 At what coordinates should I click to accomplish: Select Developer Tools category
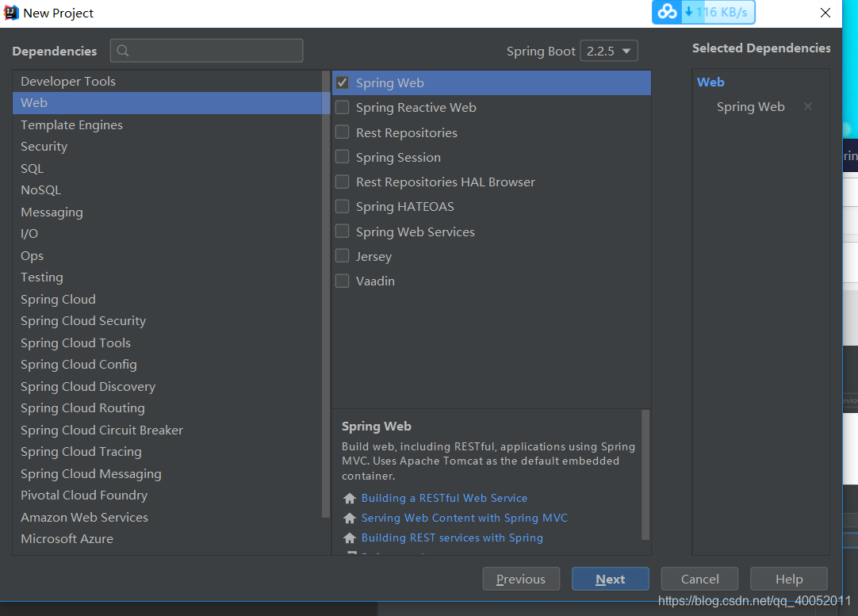tap(167, 81)
